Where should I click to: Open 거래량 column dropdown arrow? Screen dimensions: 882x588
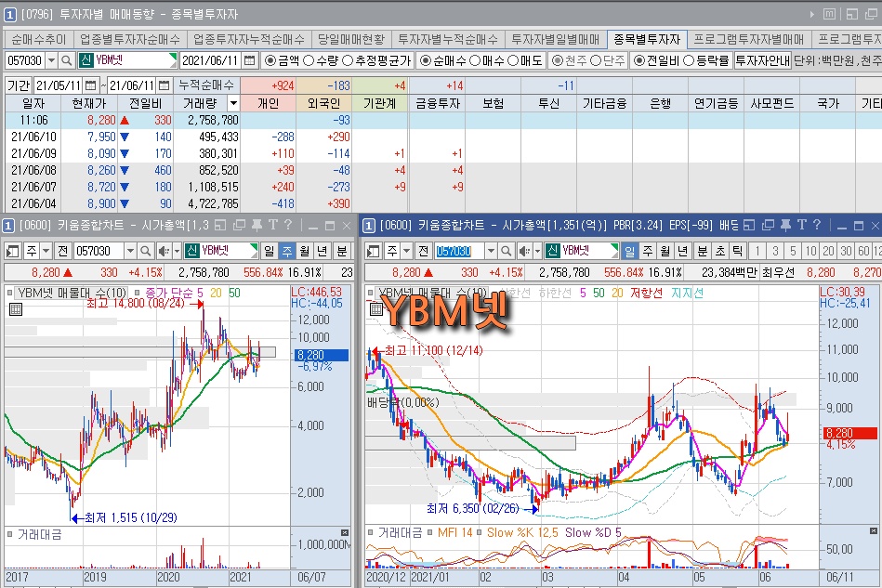233,103
